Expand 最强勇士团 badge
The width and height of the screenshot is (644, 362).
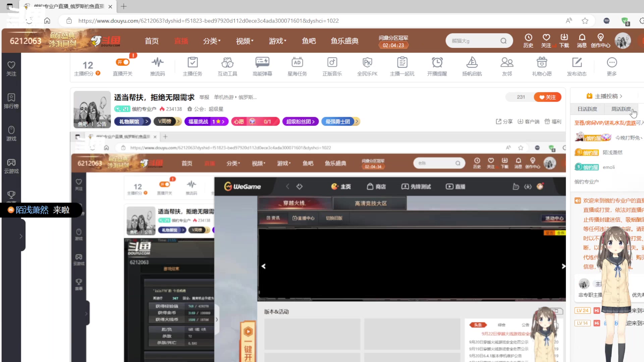click(340, 122)
